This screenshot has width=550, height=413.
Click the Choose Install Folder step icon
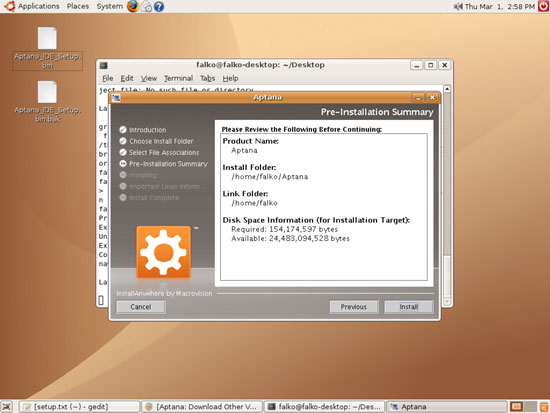coord(123,141)
